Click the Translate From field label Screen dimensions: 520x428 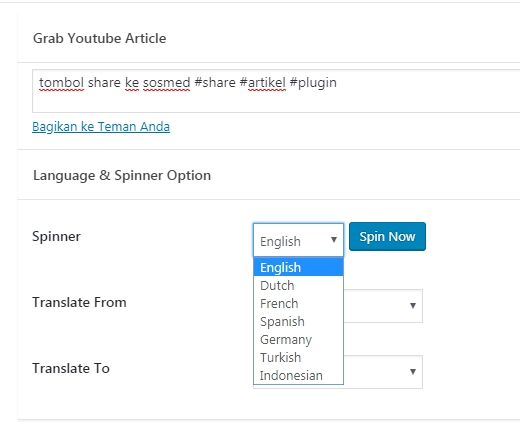pyautogui.click(x=79, y=302)
